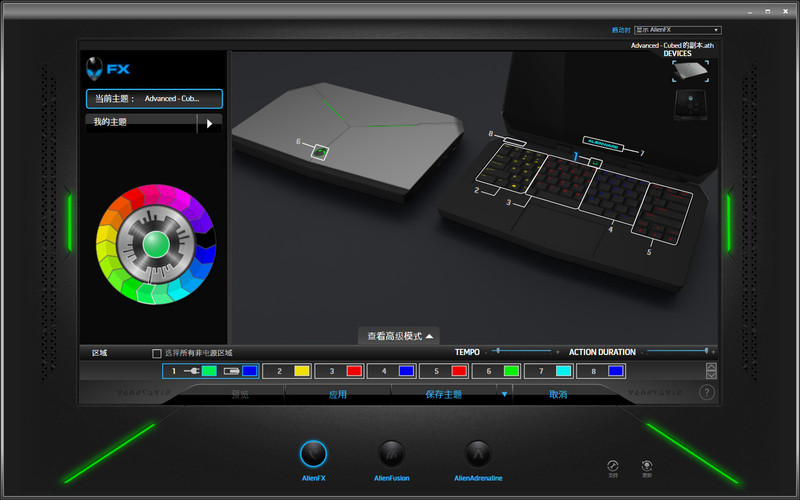
Task: Open the 显示 AlienFX startup dropdown
Action: (x=679, y=31)
